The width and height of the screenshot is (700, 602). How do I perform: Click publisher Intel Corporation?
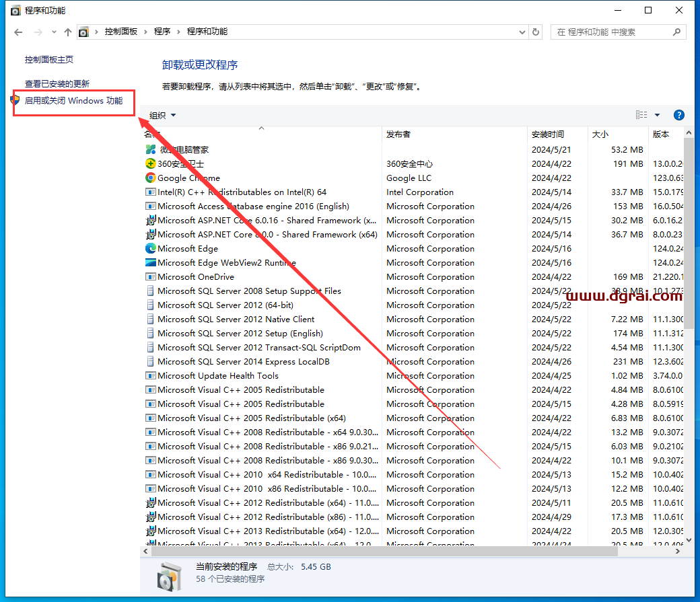point(420,192)
